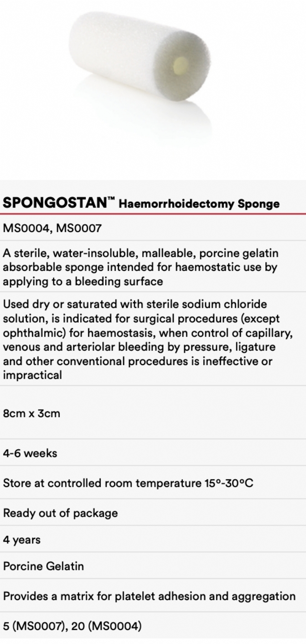Select the SPONGOSTAN brand name heading
The image size is (306, 644).
coord(54,203)
